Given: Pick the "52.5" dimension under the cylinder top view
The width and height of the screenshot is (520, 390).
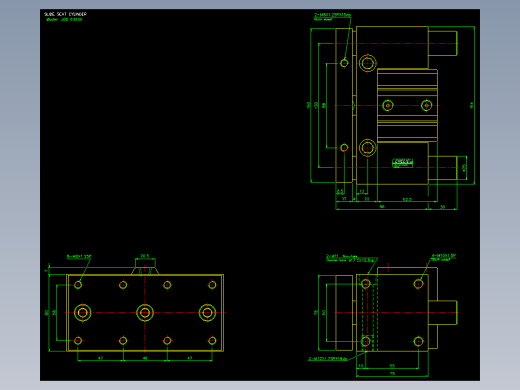Looking at the screenshot, I should (407, 199).
